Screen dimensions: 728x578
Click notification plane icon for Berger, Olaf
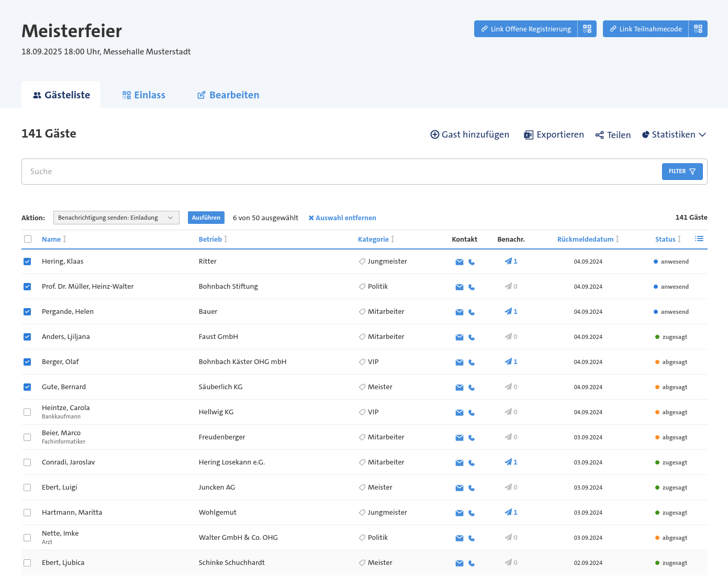pos(508,361)
